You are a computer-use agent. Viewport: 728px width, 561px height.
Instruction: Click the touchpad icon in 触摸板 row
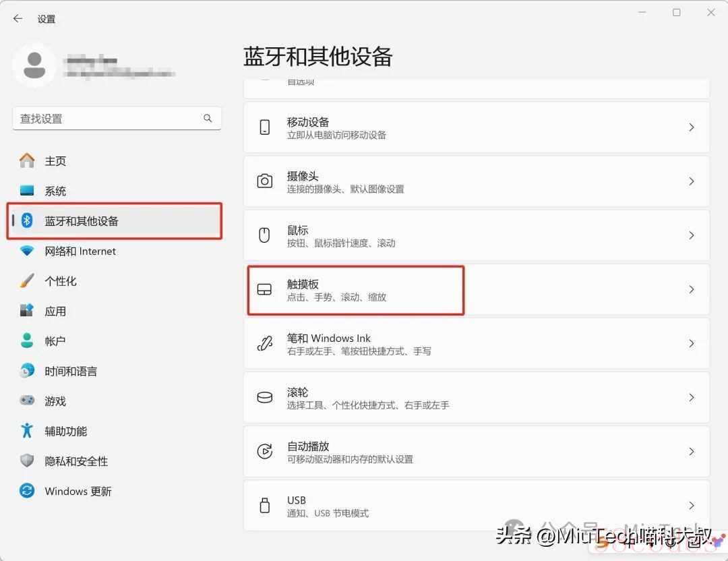pos(265,289)
